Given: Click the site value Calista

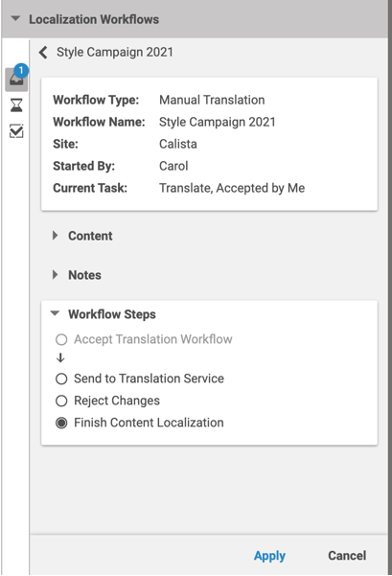Looking at the screenshot, I should tap(178, 144).
